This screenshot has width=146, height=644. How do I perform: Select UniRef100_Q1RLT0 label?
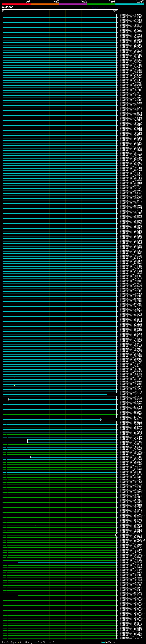click(131, 595)
